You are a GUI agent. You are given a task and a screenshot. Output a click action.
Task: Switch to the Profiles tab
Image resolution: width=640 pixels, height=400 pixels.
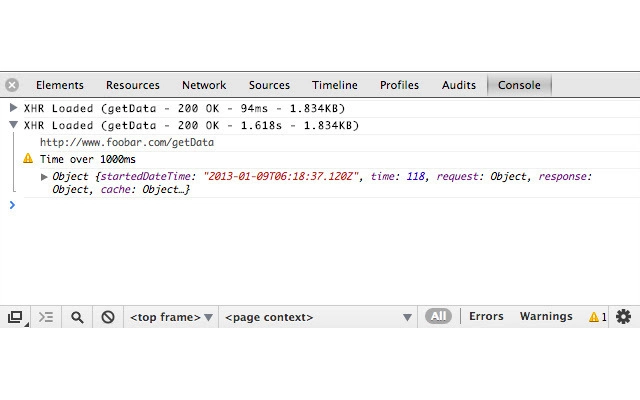coord(399,85)
